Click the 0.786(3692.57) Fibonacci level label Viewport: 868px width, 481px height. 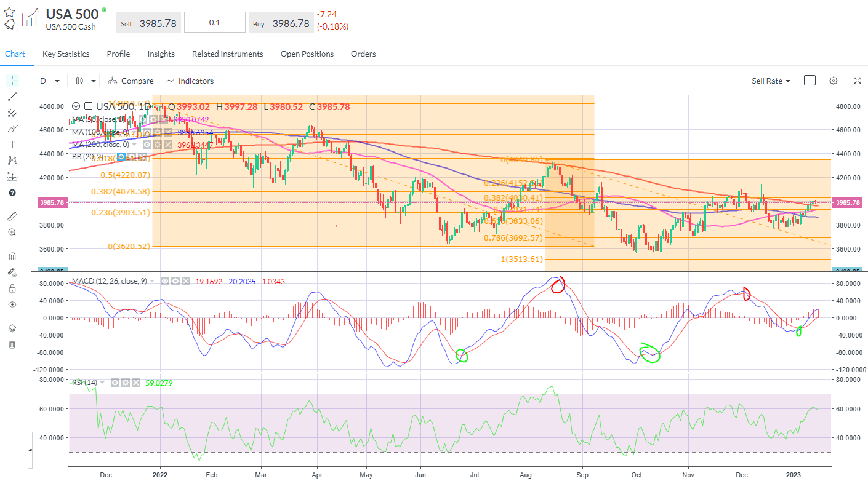tap(513, 238)
